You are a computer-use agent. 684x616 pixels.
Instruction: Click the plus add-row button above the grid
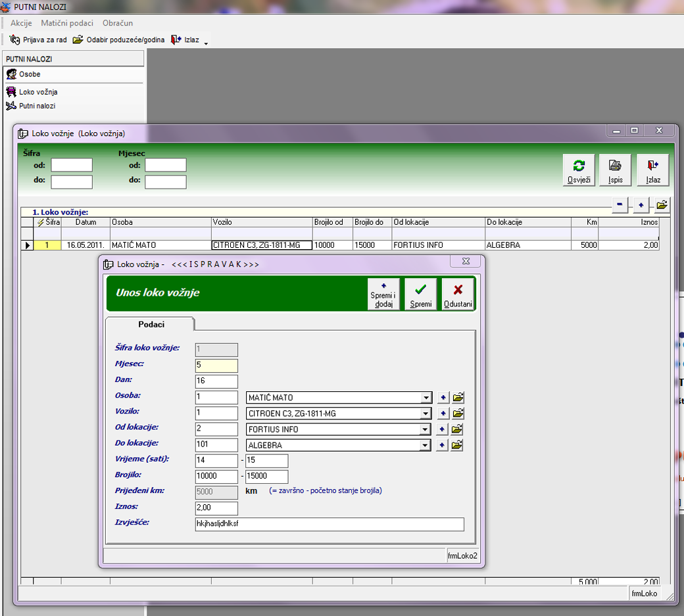click(x=641, y=204)
